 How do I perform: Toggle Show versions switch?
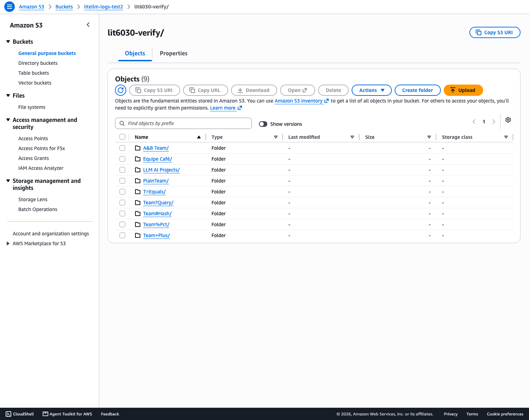263,124
